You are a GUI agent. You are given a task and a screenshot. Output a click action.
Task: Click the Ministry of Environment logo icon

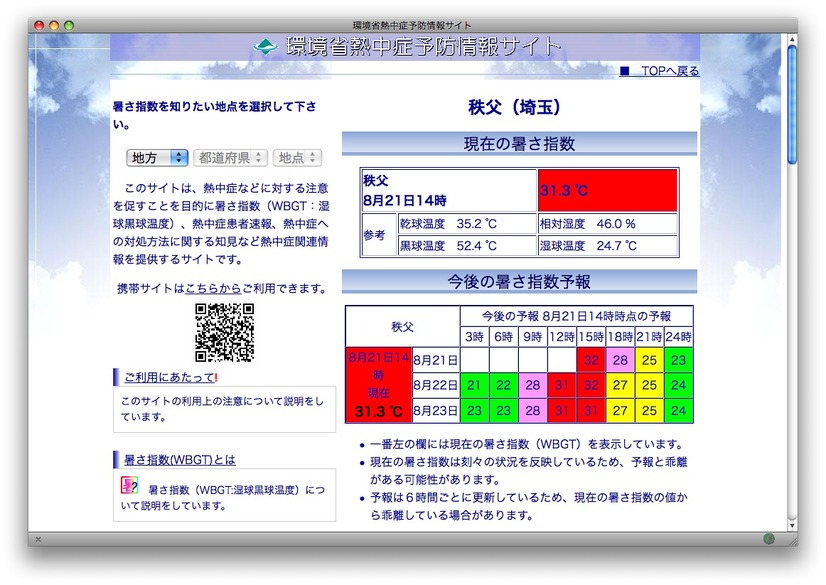click(266, 47)
